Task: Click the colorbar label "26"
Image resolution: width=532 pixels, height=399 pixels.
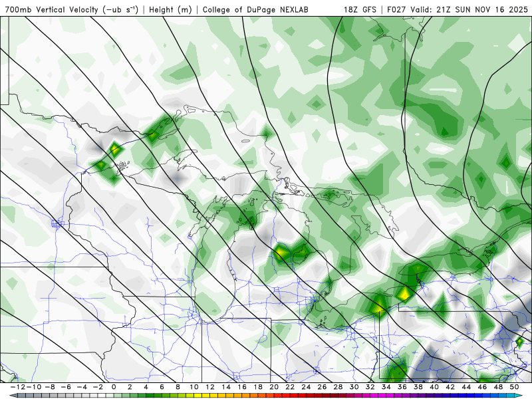Action: [323, 387]
